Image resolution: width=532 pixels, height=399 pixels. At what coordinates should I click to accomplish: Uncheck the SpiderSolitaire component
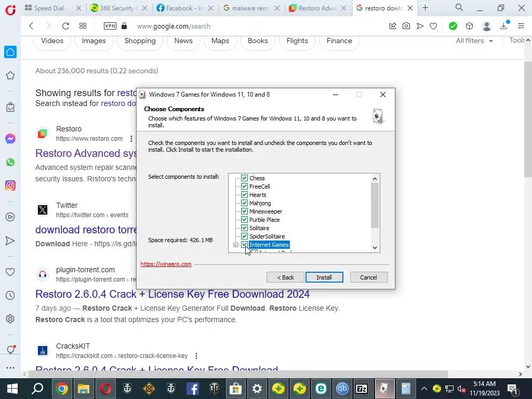[x=244, y=236]
